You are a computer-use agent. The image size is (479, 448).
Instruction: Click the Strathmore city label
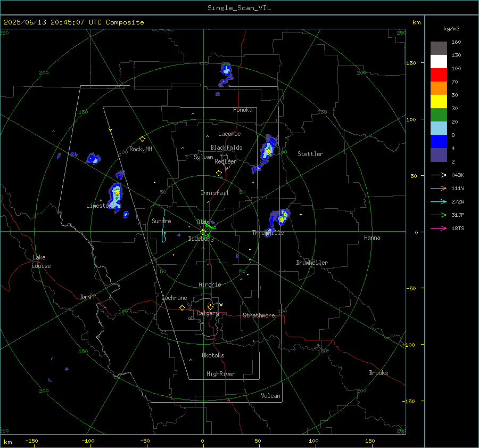tap(259, 315)
